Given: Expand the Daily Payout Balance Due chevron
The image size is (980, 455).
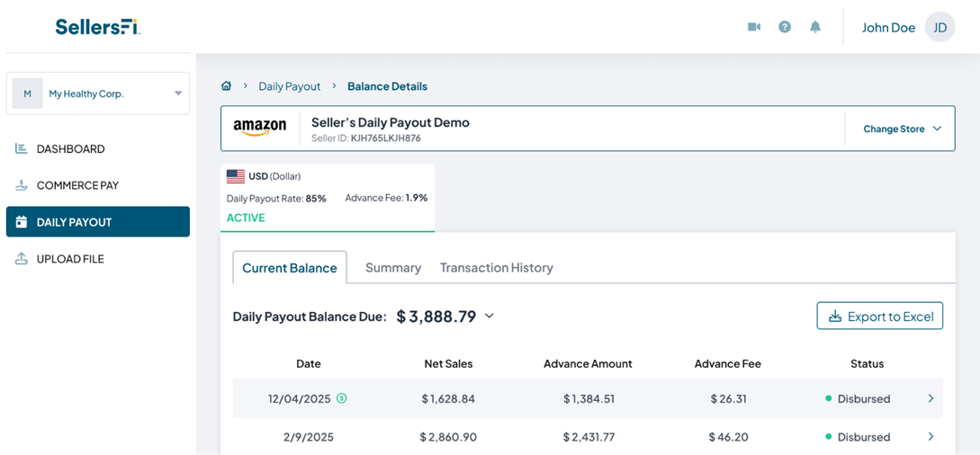Looking at the screenshot, I should click(490, 316).
